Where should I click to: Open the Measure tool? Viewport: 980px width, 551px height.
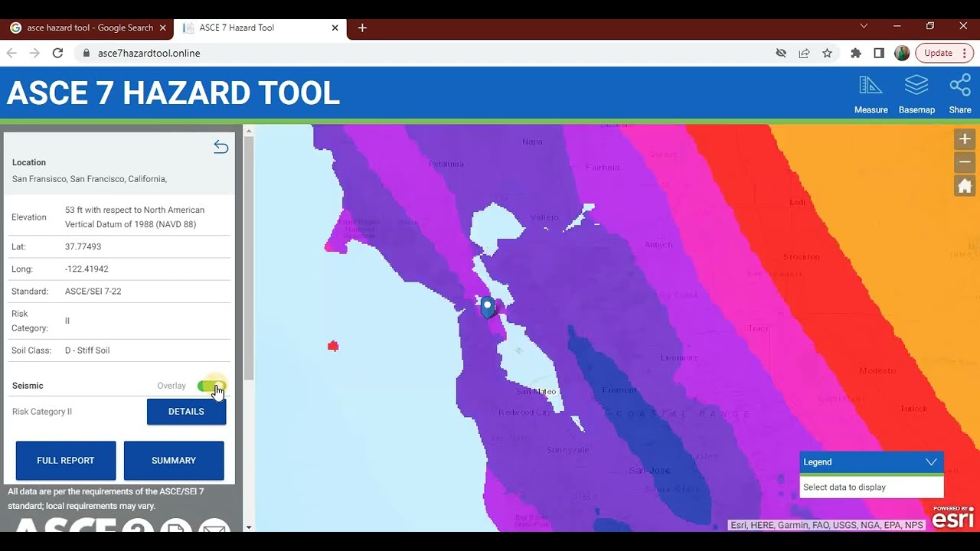[871, 94]
